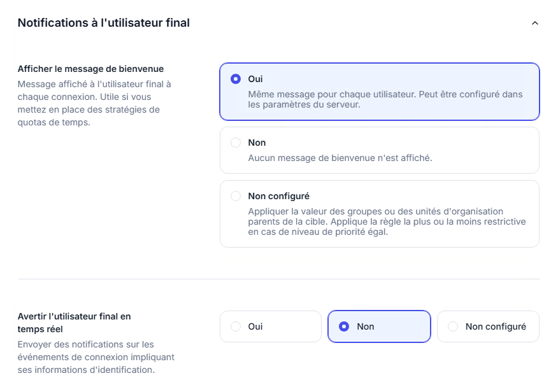Click the bold Non label under welcome message
This screenshot has height=392, width=558.
(257, 143)
